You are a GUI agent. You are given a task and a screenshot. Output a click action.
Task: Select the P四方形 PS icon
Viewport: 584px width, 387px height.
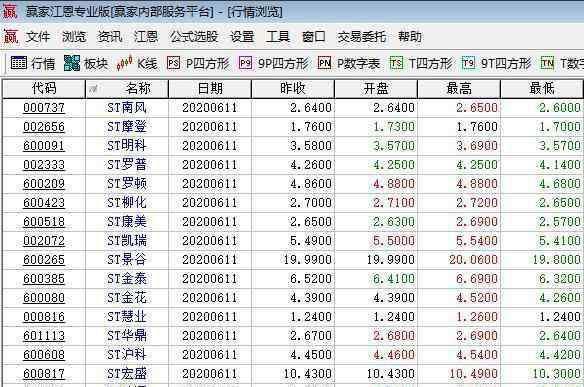point(174,63)
